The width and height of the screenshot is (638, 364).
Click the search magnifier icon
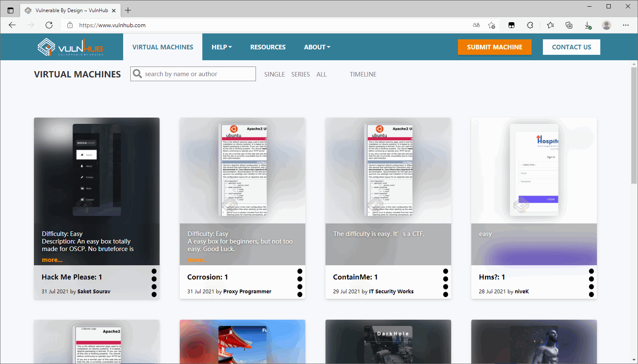[137, 74]
